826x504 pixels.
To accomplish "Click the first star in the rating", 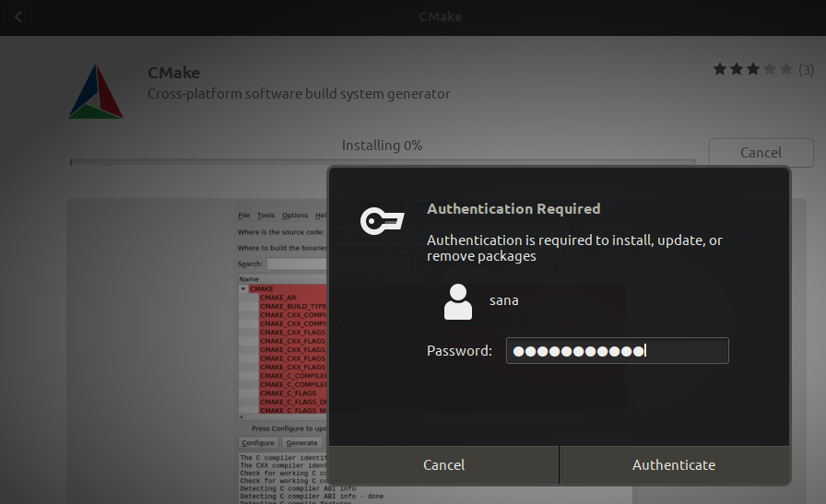I will click(720, 69).
